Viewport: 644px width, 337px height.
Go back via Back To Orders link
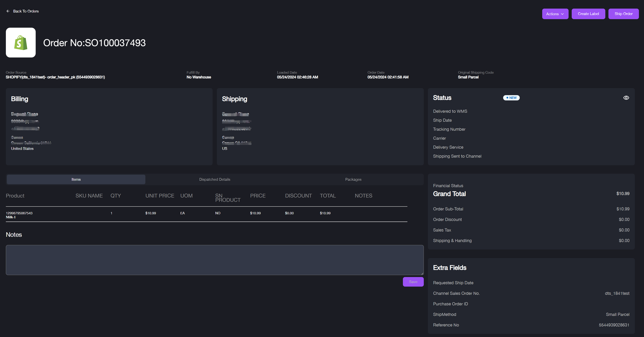26,11
